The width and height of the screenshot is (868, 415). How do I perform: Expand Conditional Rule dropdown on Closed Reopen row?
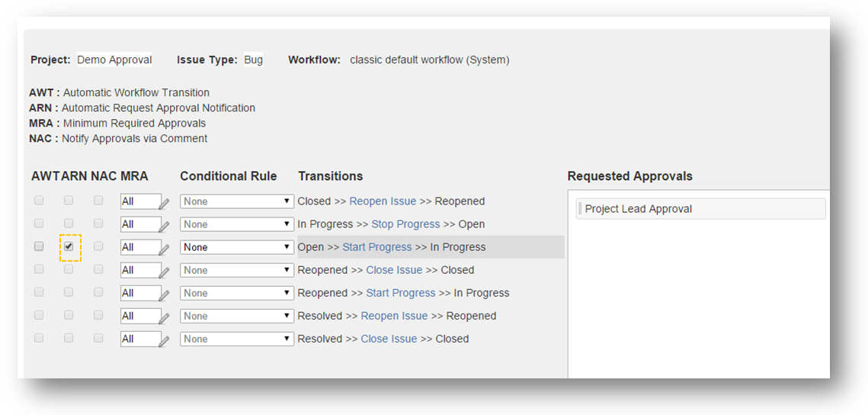237,201
